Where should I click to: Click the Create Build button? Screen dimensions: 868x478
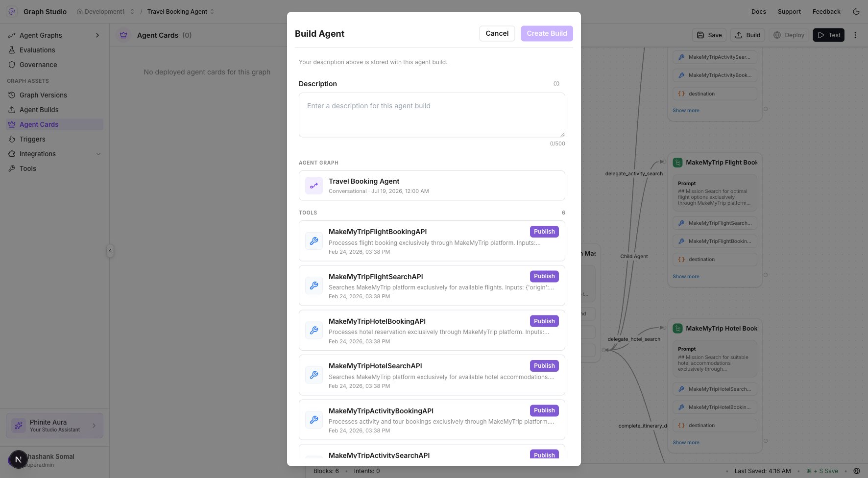(x=547, y=33)
